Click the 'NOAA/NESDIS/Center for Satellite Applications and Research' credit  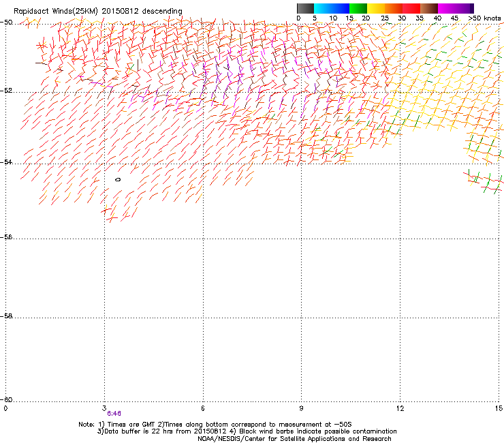point(294,439)
